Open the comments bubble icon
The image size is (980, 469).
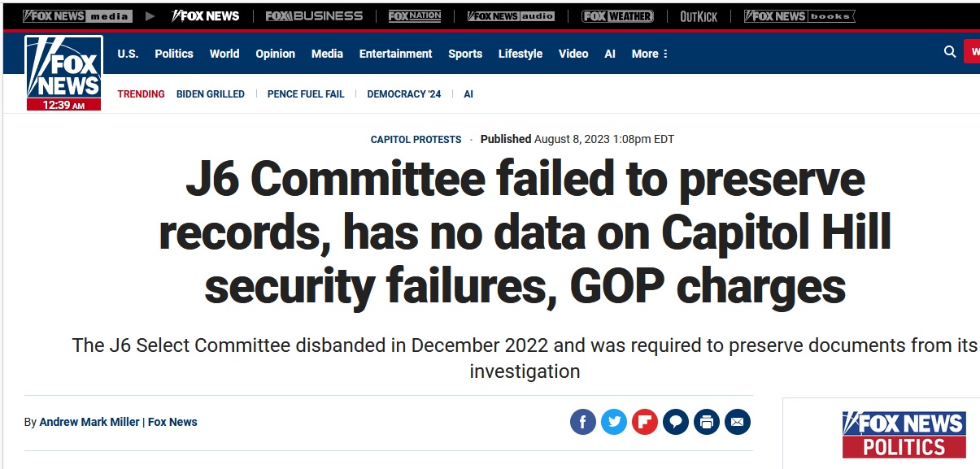coord(676,422)
